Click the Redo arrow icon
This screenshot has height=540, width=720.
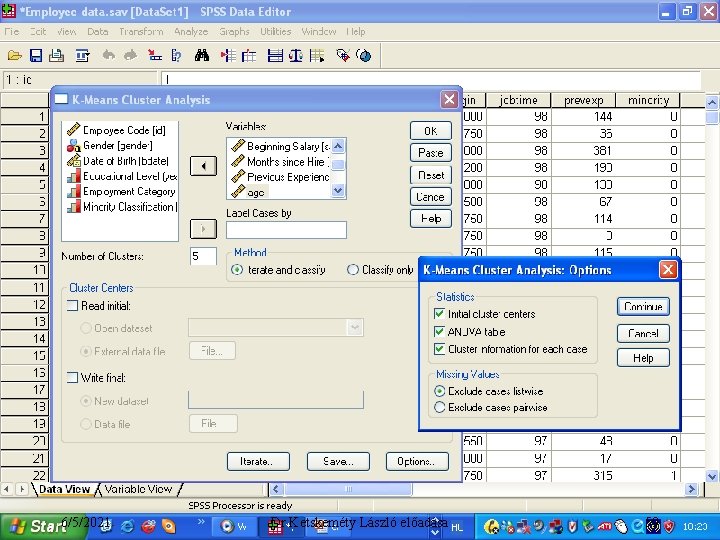[130, 56]
